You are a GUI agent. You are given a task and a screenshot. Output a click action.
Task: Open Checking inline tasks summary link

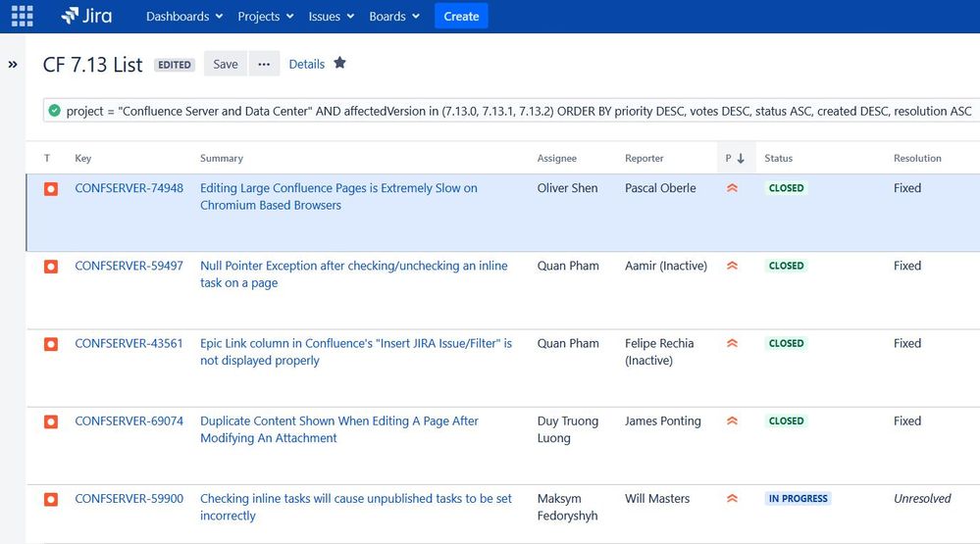coord(356,507)
